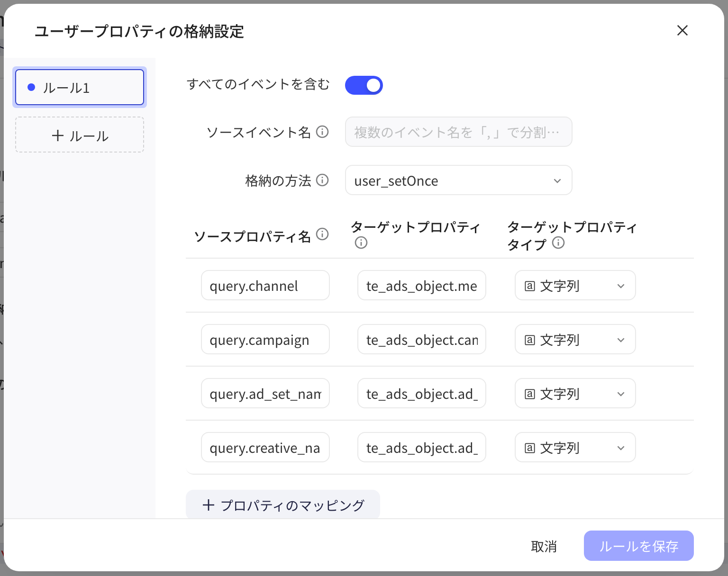This screenshot has height=576, width=728.
Task: Open type dropdown for query.campaign row
Action: 575,339
